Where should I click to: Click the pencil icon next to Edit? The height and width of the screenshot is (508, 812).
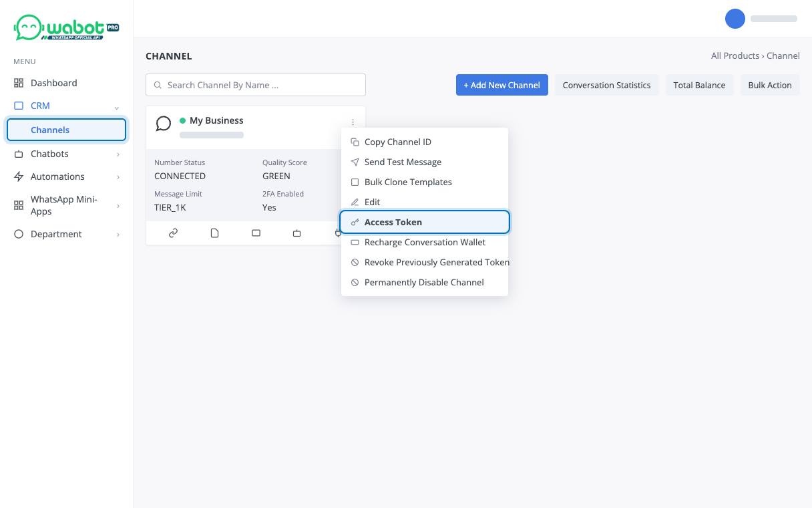(355, 203)
